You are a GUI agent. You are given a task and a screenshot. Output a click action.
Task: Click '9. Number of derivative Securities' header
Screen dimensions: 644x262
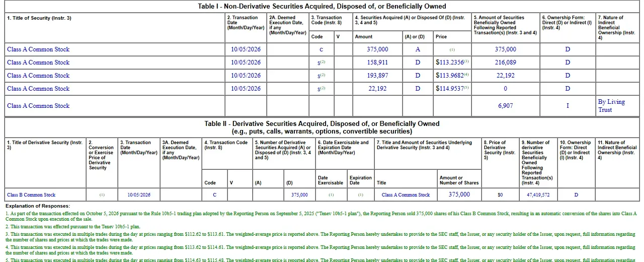tap(537, 163)
